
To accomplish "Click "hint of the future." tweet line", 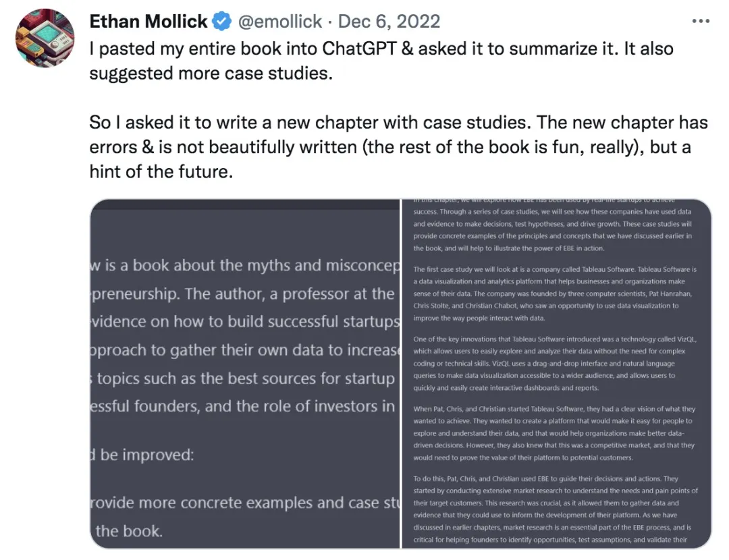I will (x=161, y=172).
